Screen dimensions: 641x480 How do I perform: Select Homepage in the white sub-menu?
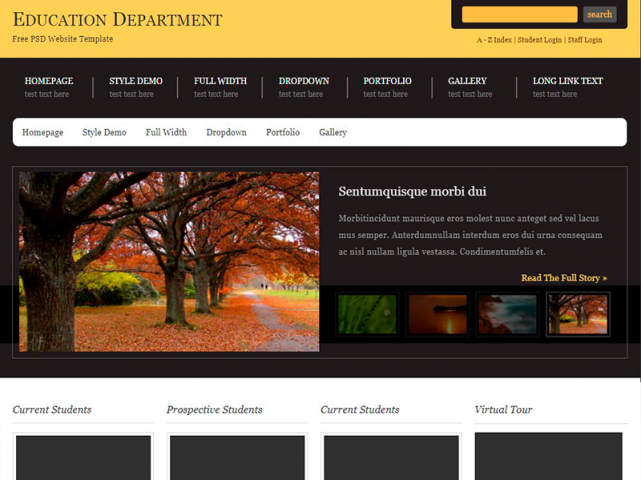[43, 132]
